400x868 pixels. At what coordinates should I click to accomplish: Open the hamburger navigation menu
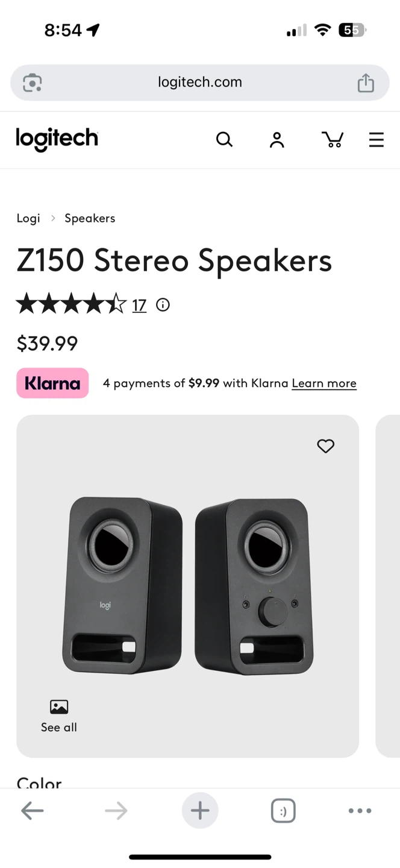pos(377,140)
